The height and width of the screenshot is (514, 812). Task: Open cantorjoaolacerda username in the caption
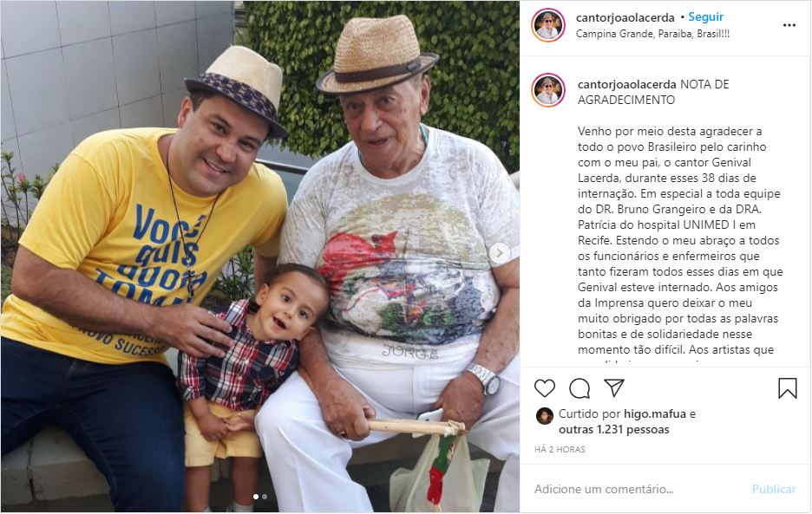(626, 84)
